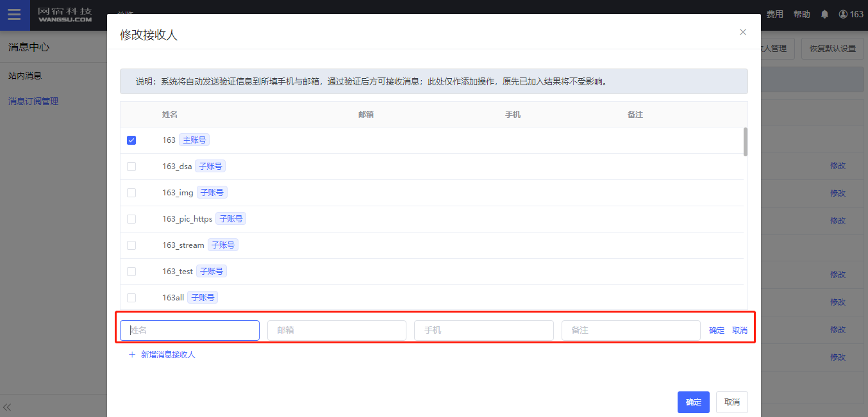The width and height of the screenshot is (868, 417).
Task: Close the 修改接收人 dialog with X
Action: pyautogui.click(x=743, y=32)
